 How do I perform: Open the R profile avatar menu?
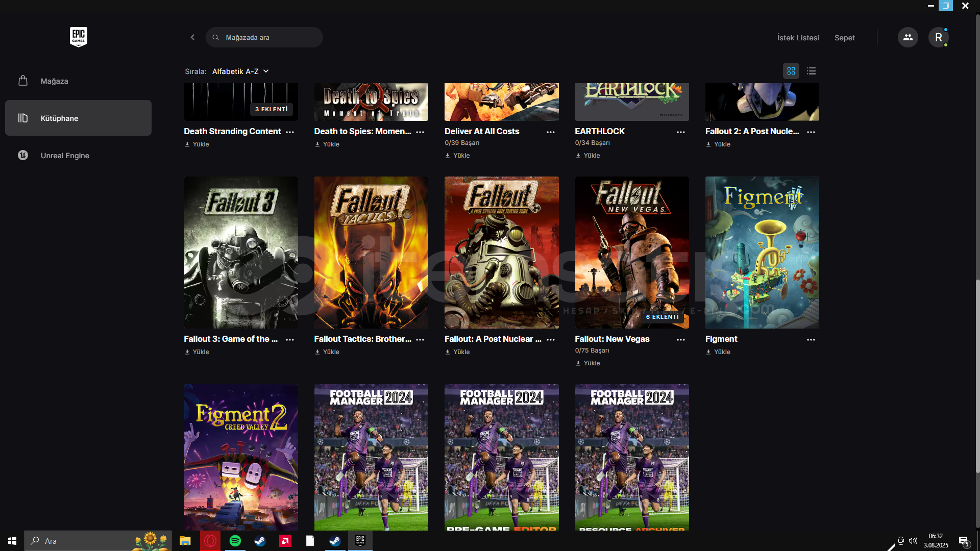coord(938,37)
